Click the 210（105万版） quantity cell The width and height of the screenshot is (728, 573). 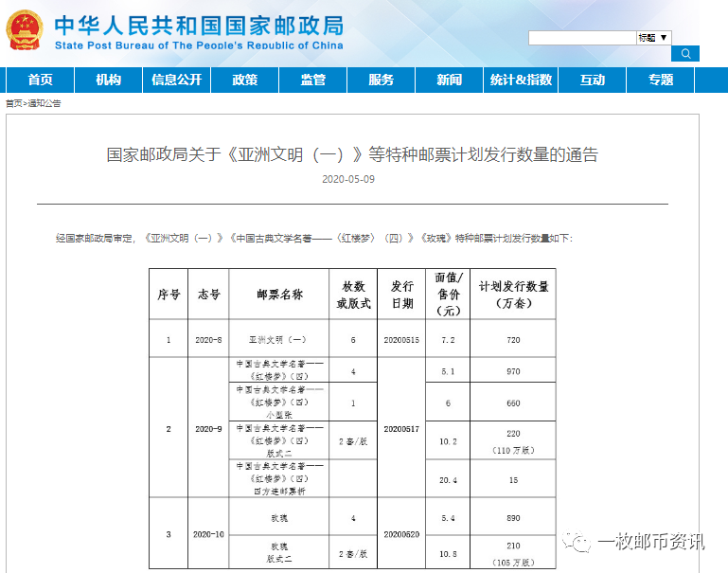click(x=513, y=553)
